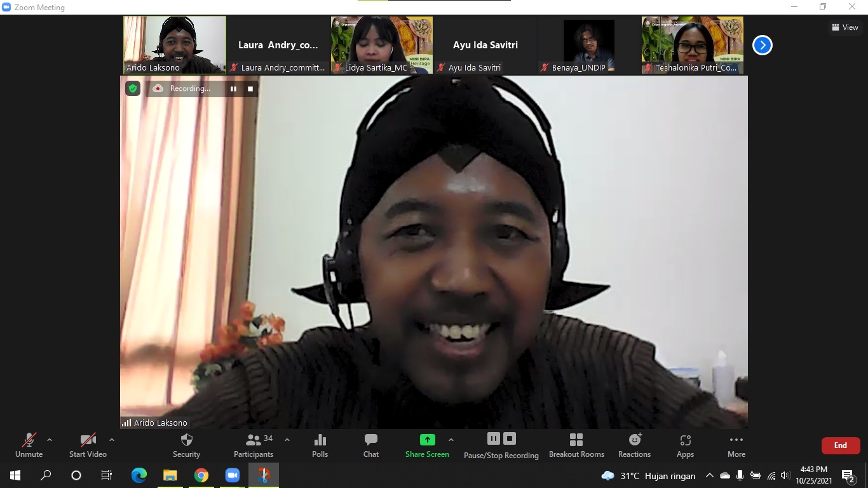The width and height of the screenshot is (868, 488).
Task: Click the green Share Screen button
Action: [427, 445]
